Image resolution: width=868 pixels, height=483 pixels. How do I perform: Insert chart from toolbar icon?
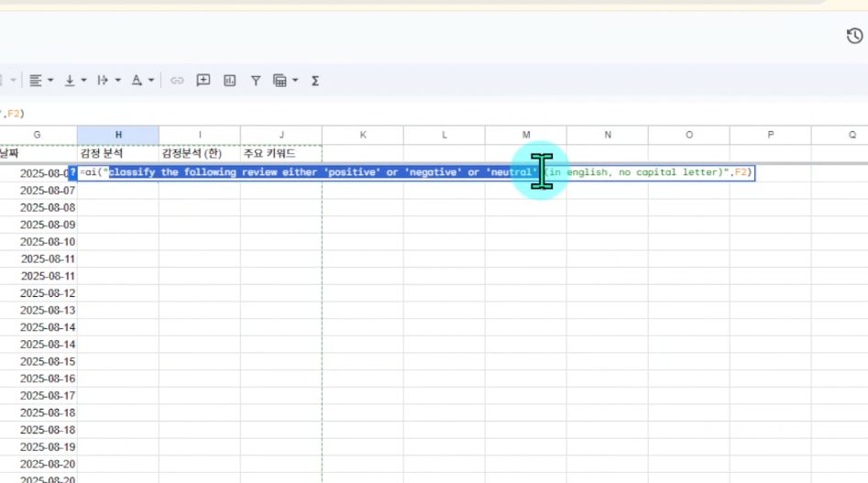point(230,81)
